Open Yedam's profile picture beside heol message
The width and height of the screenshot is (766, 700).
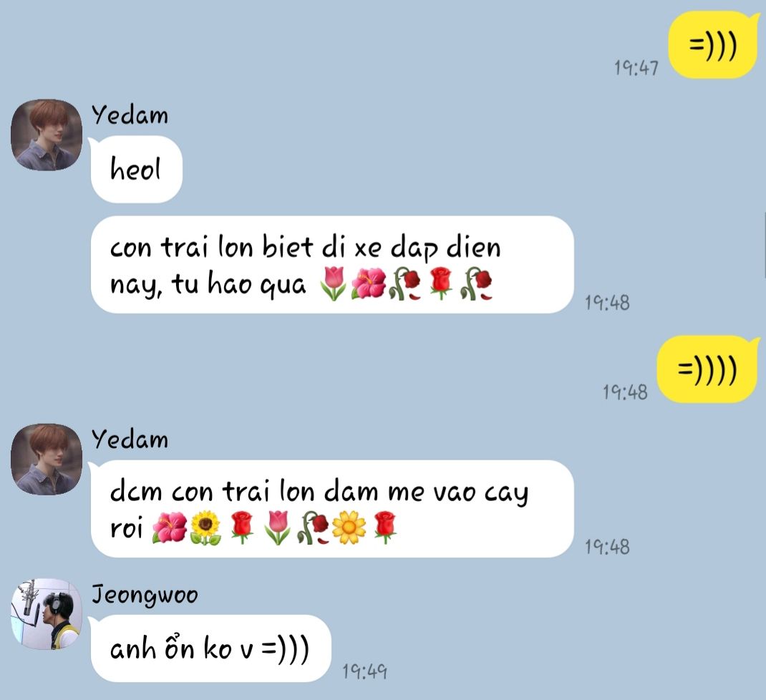click(47, 135)
